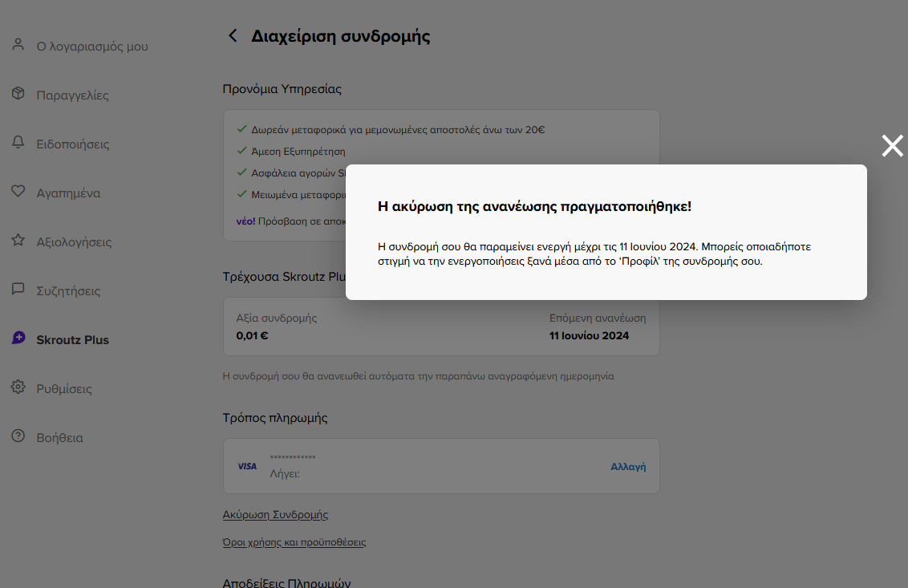The height and width of the screenshot is (588, 908).
Task: Open Ο λογαριασμός μου menu item
Action: point(92,47)
